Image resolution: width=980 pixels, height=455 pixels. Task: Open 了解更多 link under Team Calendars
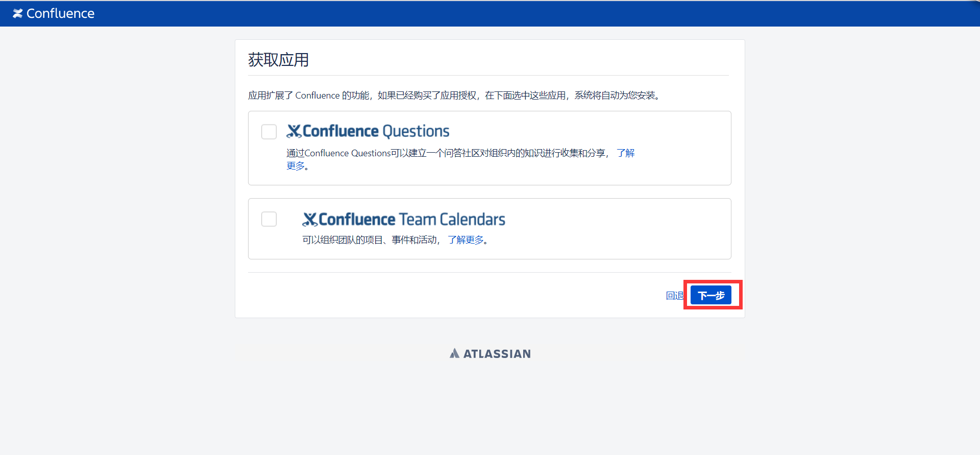click(x=465, y=240)
